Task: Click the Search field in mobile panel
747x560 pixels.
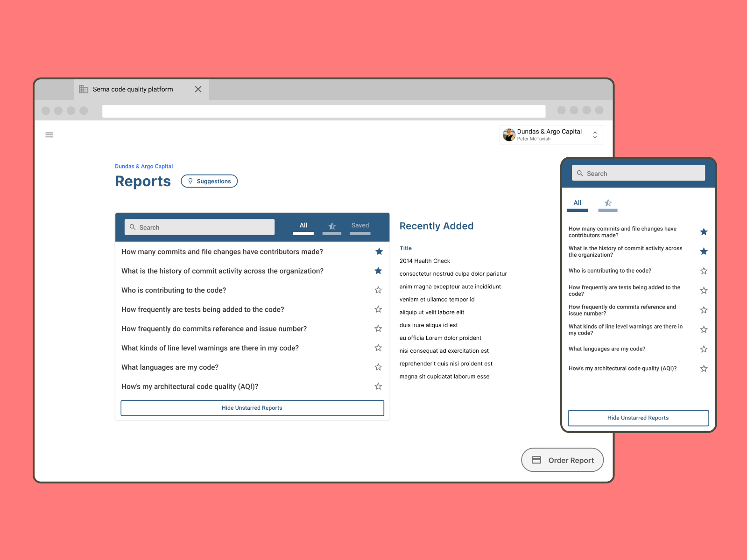Action: (638, 173)
